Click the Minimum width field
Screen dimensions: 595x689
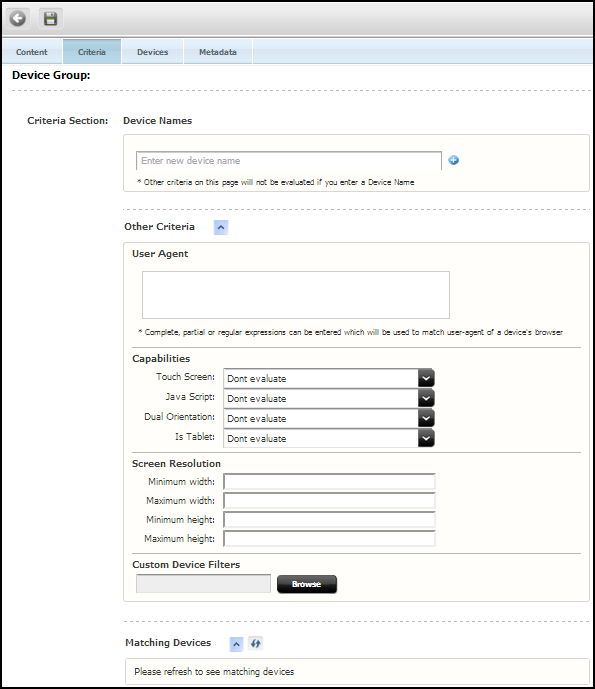[329, 482]
